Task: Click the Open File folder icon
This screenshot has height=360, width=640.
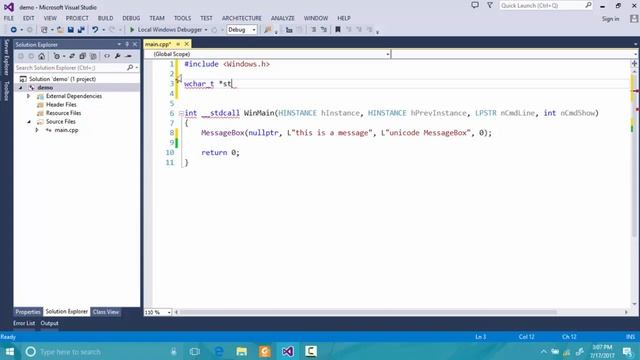Action: coord(60,30)
